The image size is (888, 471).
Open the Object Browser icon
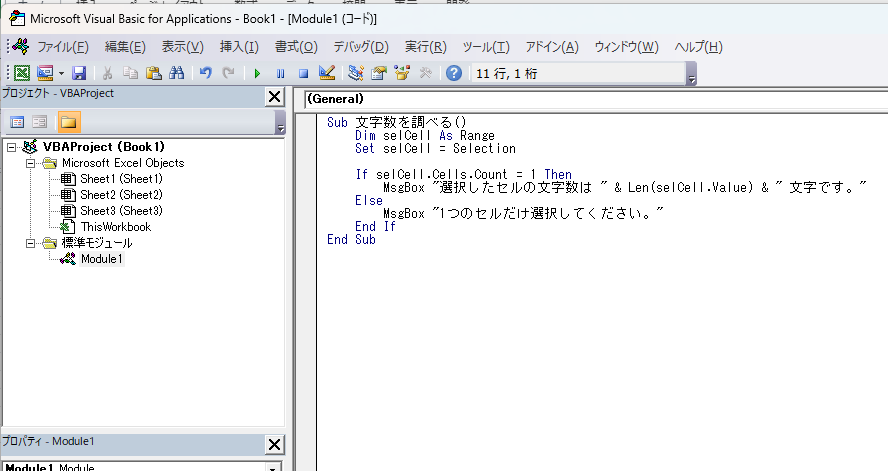pos(402,73)
